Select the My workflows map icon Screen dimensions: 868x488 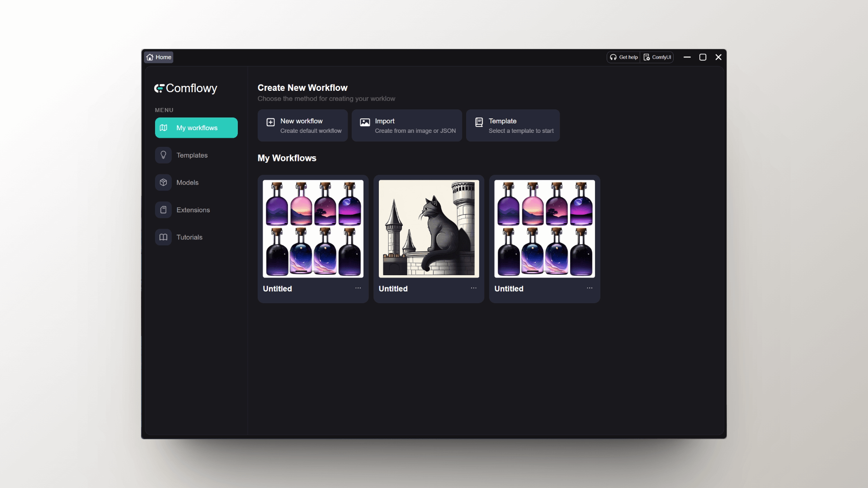pyautogui.click(x=163, y=127)
